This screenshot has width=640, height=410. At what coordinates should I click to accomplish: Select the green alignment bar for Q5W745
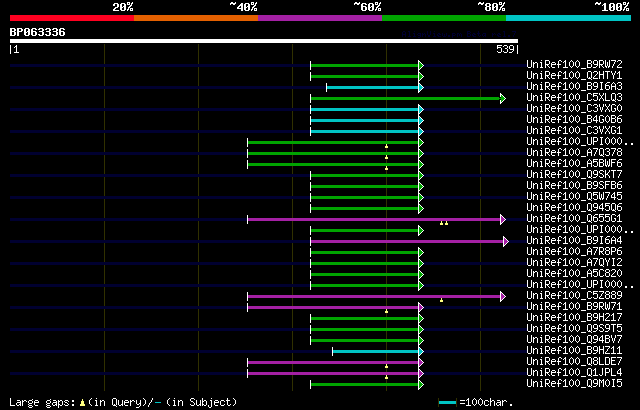(x=364, y=197)
